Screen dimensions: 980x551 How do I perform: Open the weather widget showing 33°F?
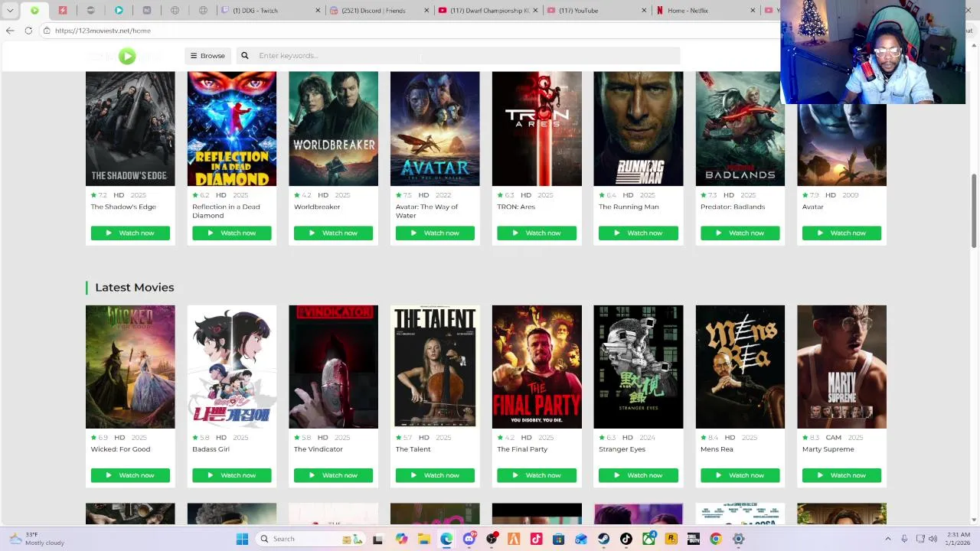(x=36, y=539)
